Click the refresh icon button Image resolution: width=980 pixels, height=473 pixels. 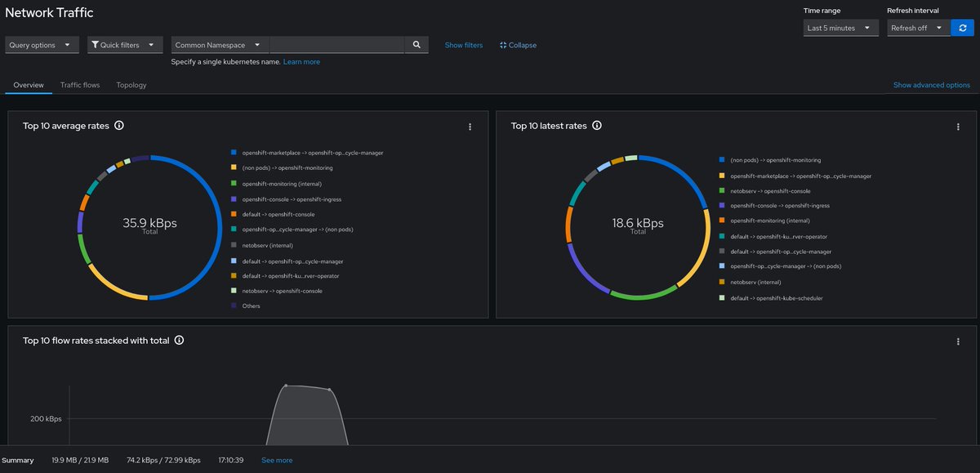[x=962, y=28]
